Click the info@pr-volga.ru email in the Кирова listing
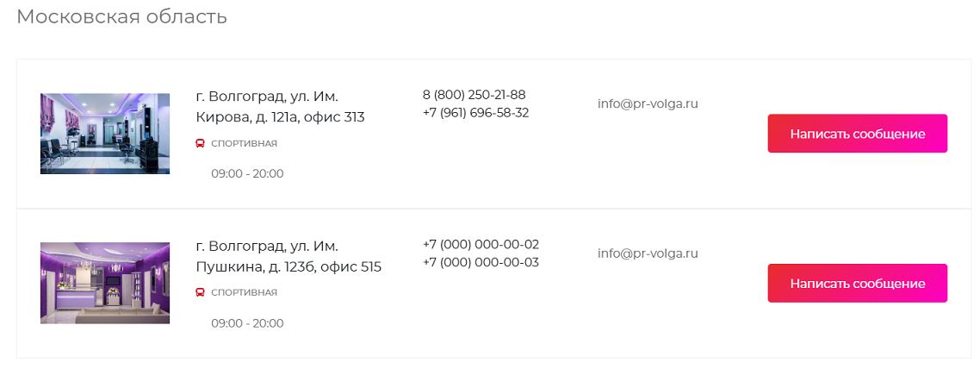Viewport: 980px width, 369px height. 648,103
